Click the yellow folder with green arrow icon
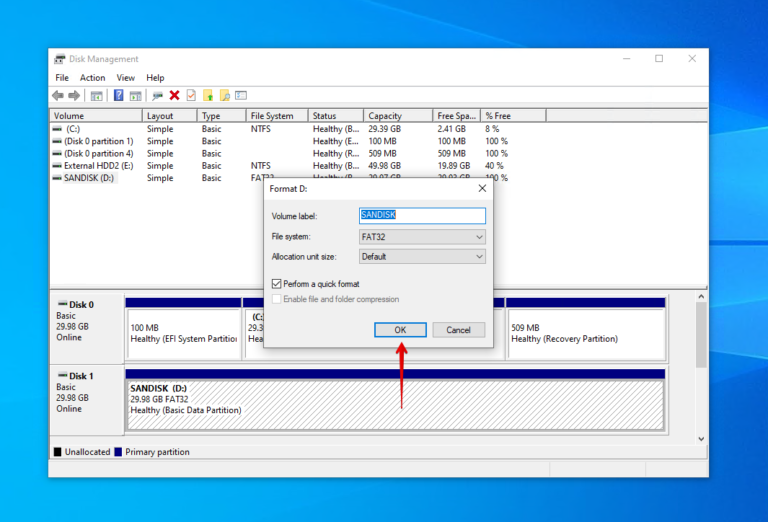 point(208,96)
